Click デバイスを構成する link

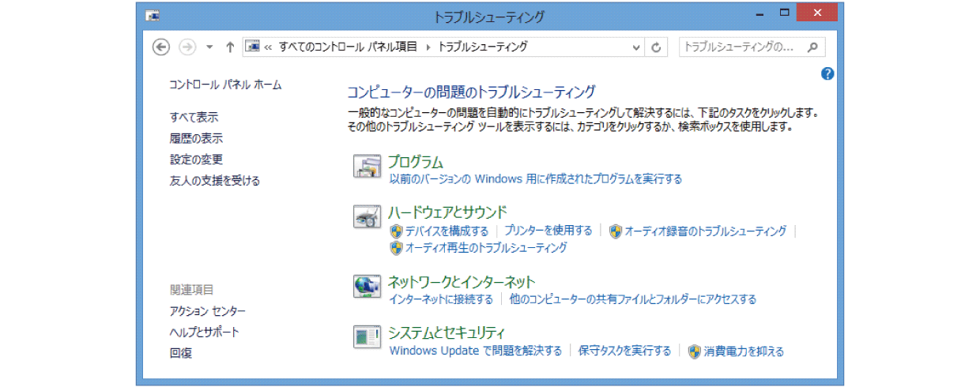tap(447, 231)
